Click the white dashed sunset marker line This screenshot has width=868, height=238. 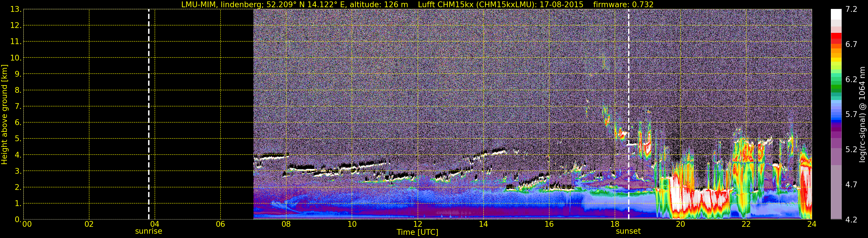click(628, 114)
